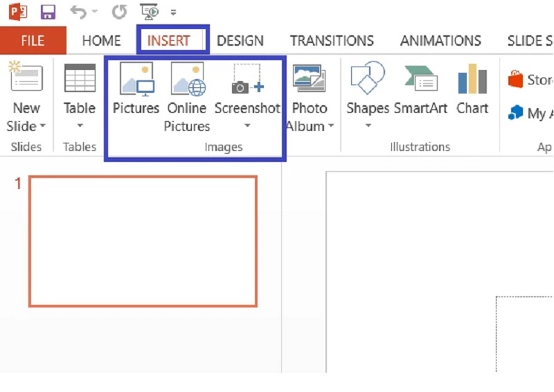The image size is (554, 392).
Task: Click the PowerPoint application logo icon
Action: coord(18,12)
